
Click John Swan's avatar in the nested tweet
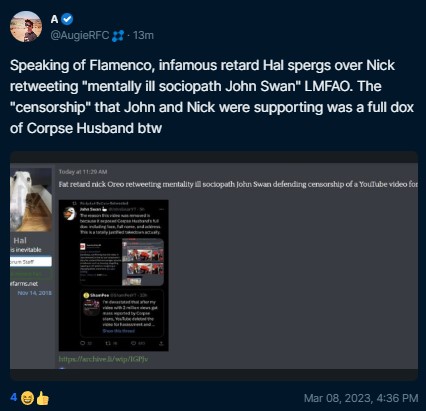point(70,213)
